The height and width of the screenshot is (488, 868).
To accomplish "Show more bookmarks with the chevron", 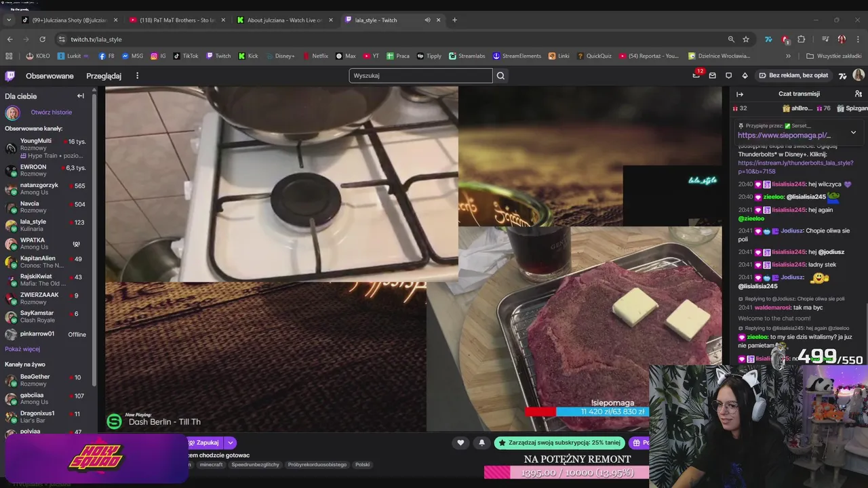I will click(788, 56).
